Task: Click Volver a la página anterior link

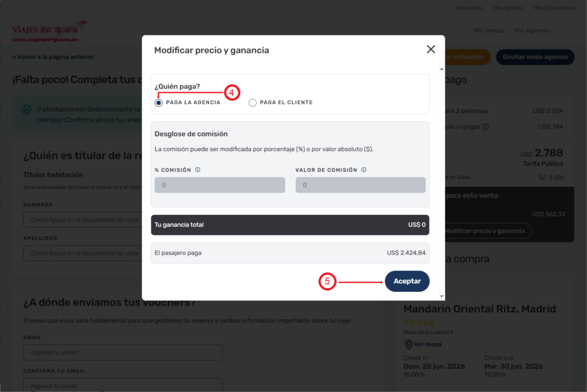Action: pos(53,57)
